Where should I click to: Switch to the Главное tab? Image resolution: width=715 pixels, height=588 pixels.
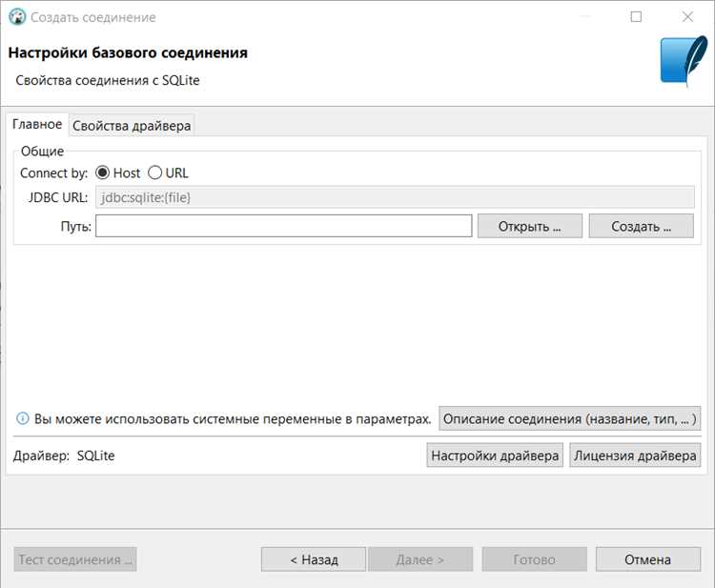(x=37, y=125)
